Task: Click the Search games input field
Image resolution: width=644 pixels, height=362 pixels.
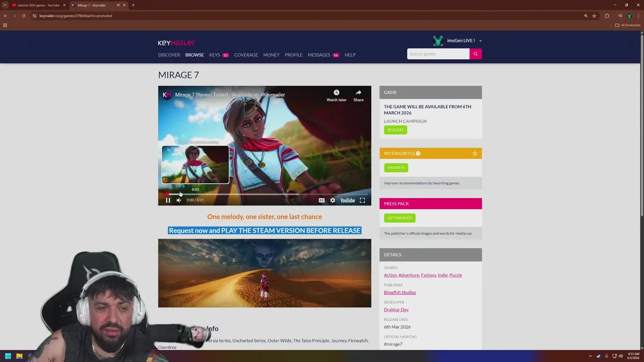Action: 438,54
